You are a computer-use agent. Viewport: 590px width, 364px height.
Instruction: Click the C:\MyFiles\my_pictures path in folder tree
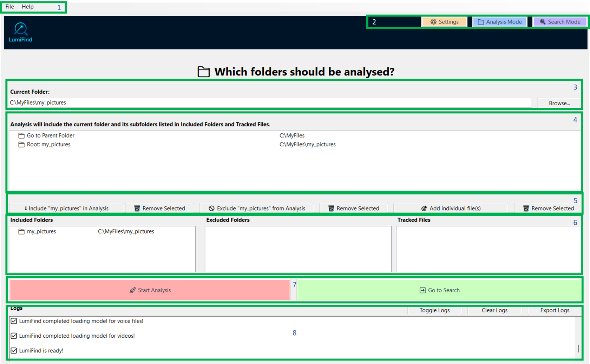(307, 144)
